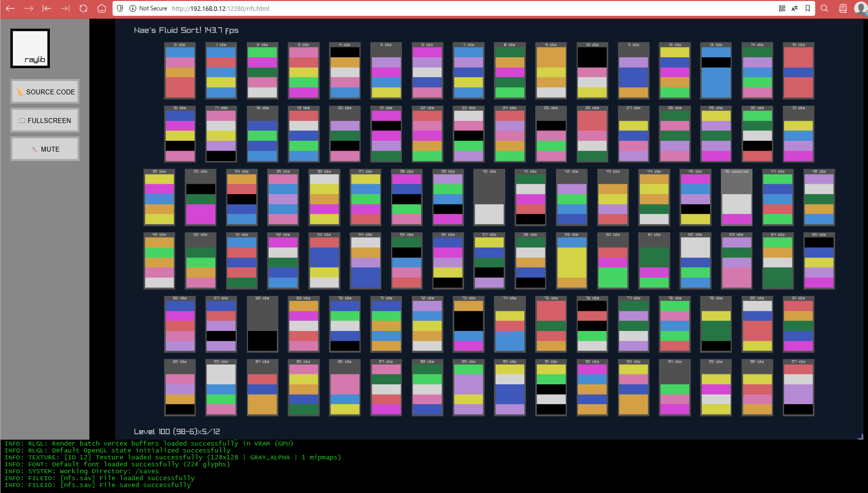The height and width of the screenshot is (493, 868).
Task: Click tube 46 marked selected
Action: tap(737, 198)
